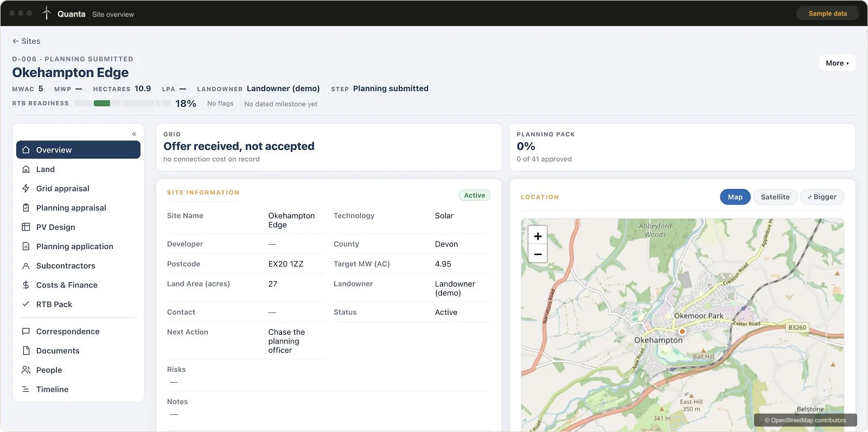Open the People section

(x=78, y=370)
